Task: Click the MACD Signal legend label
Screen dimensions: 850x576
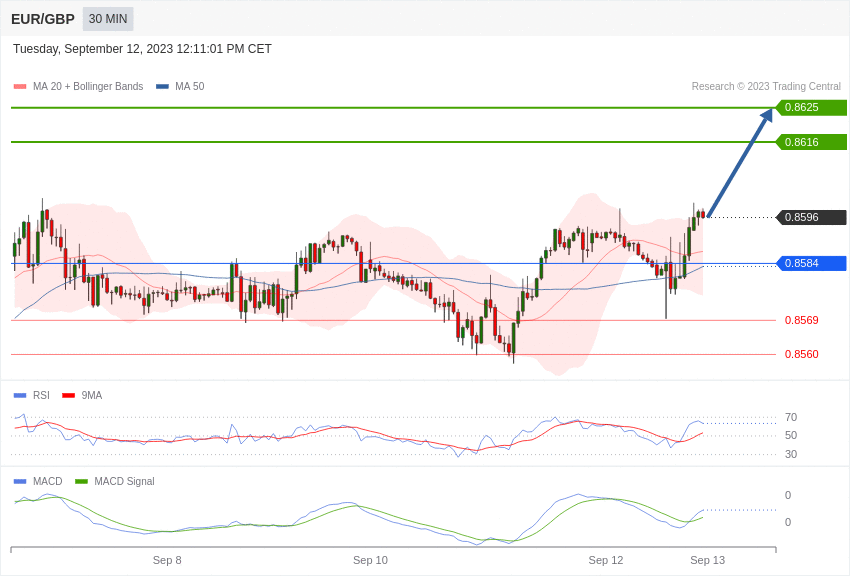Action: pyautogui.click(x=124, y=481)
